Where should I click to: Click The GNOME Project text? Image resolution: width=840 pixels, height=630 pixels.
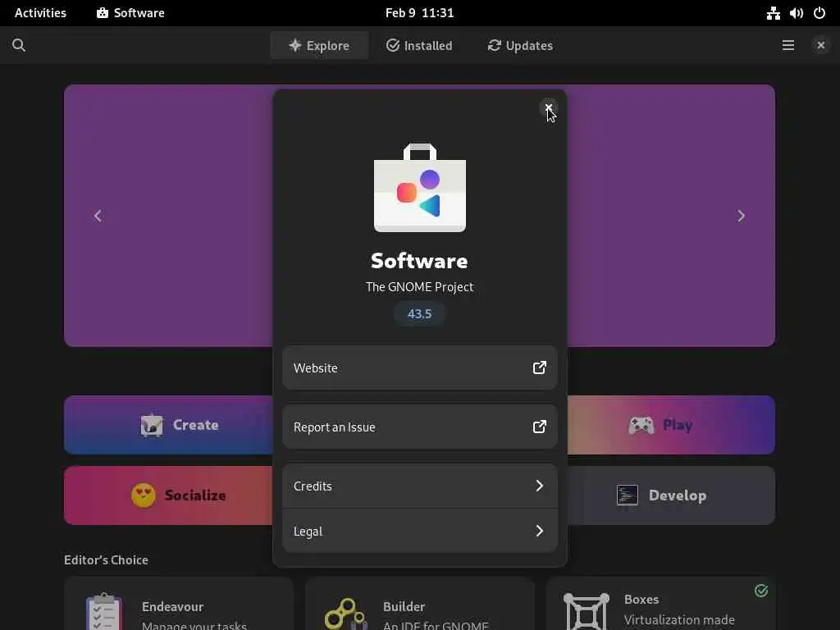tap(419, 287)
